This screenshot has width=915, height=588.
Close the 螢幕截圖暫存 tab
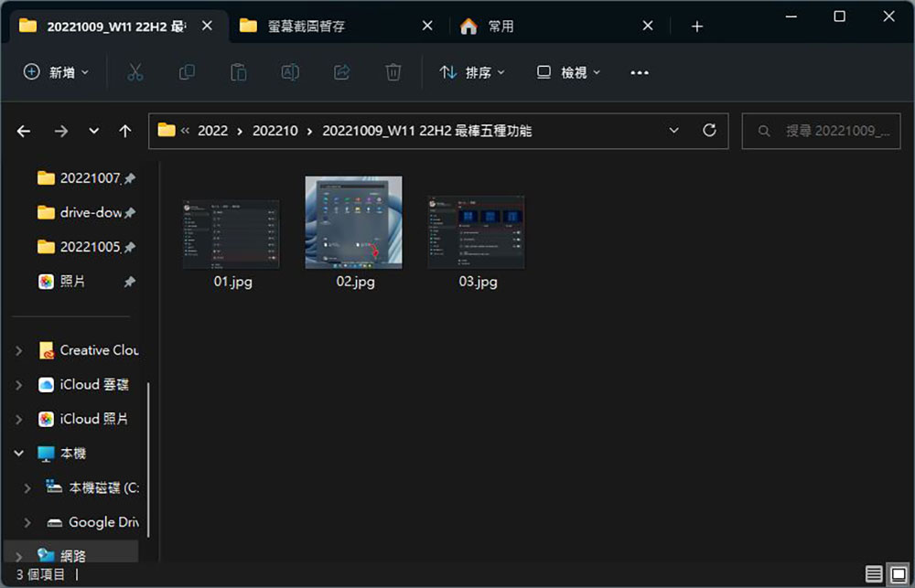(427, 26)
